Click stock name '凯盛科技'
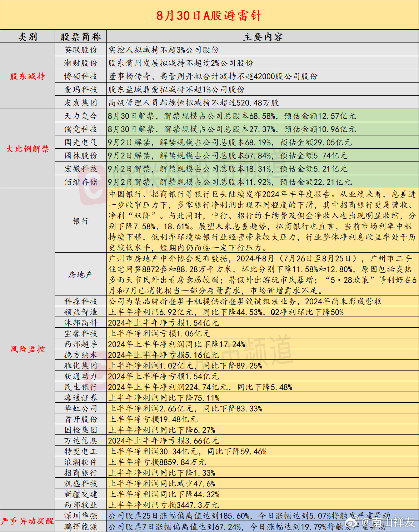Viewport: 419px width, 532px height. click(81, 483)
